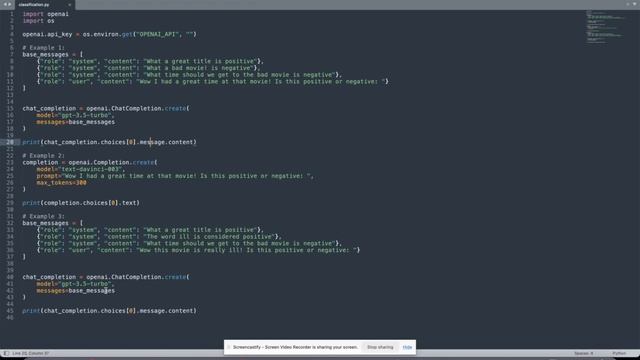Click line number 1 in the gutter
This screenshot has height=360, width=640.
click(x=11, y=14)
